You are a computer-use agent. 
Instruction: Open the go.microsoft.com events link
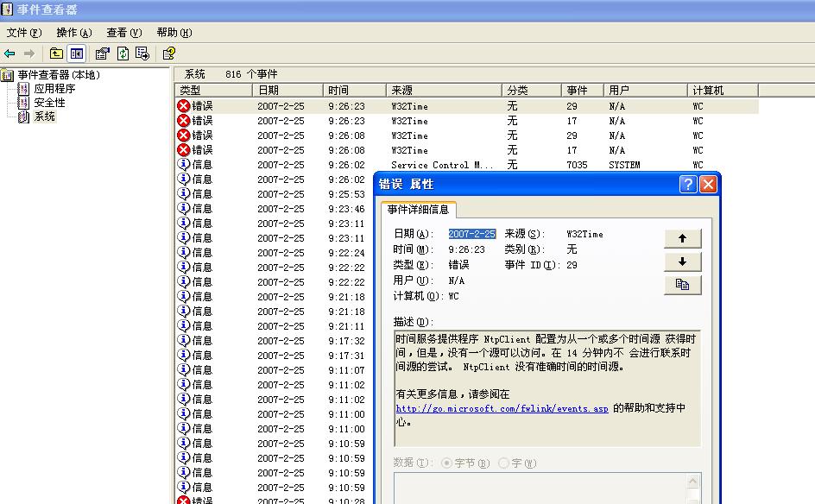(502, 408)
